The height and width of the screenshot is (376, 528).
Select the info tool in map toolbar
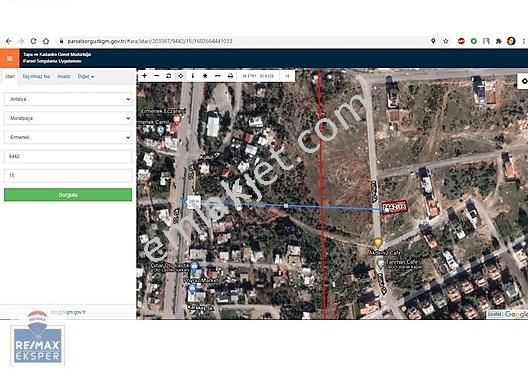(x=193, y=76)
